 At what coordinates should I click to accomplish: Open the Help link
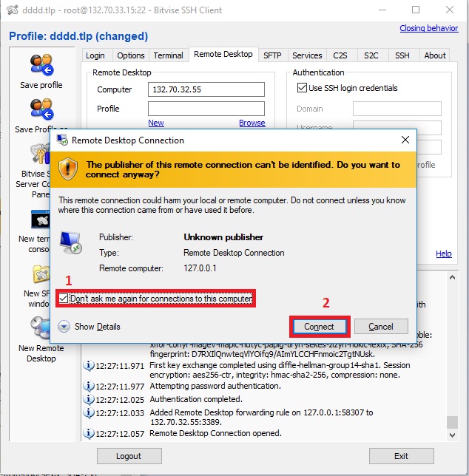coord(444,254)
